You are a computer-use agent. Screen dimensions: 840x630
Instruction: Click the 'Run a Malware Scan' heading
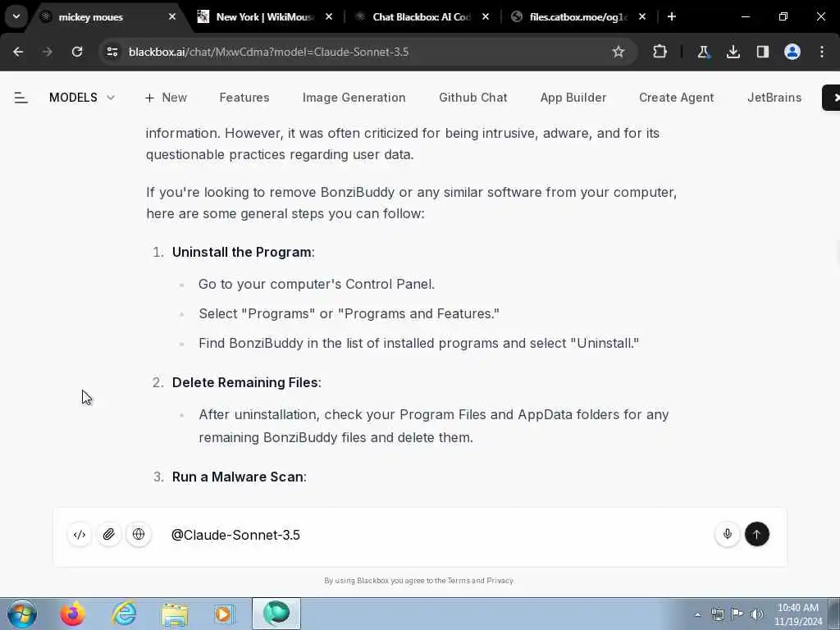click(x=237, y=477)
